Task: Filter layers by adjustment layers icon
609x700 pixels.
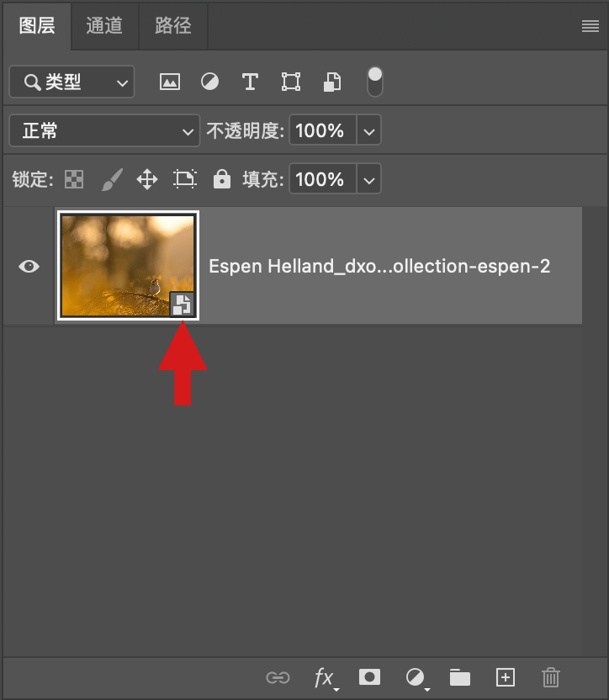Action: tap(209, 82)
